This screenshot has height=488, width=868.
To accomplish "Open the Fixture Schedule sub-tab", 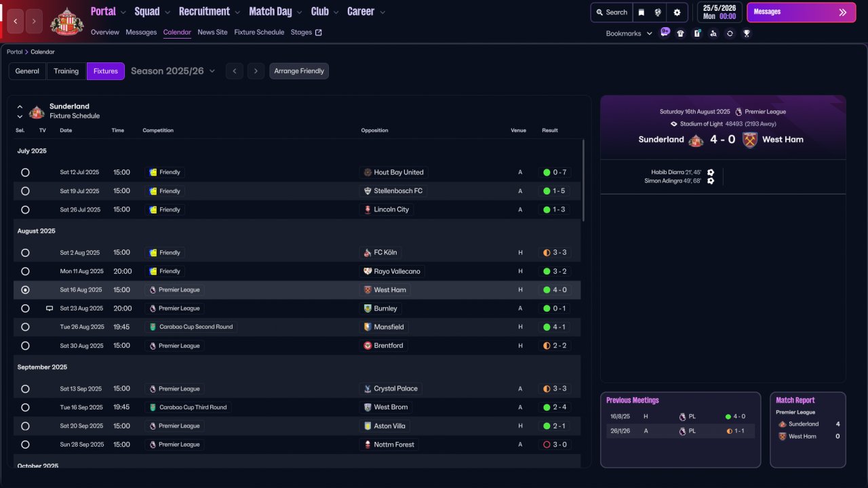I will 259,32.
